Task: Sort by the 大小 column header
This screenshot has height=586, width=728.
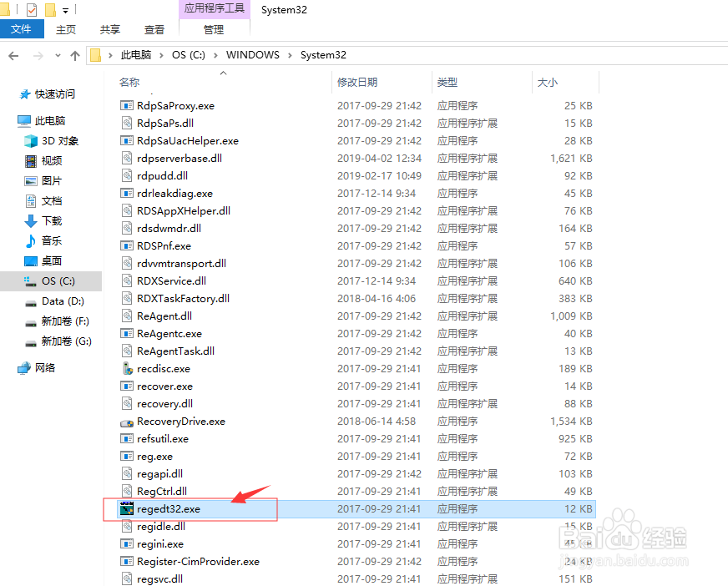Action: tap(548, 82)
